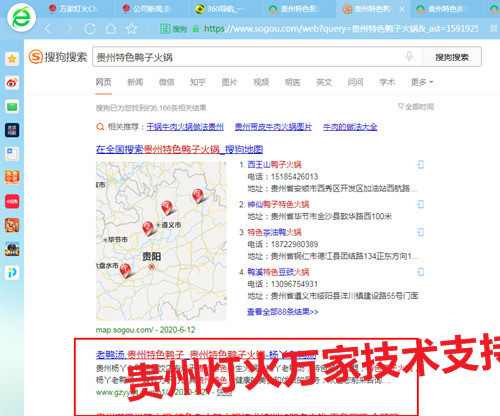500x416 pixels.
Task: Open 神仙鸭子特色火锅 listing
Action: [278, 204]
